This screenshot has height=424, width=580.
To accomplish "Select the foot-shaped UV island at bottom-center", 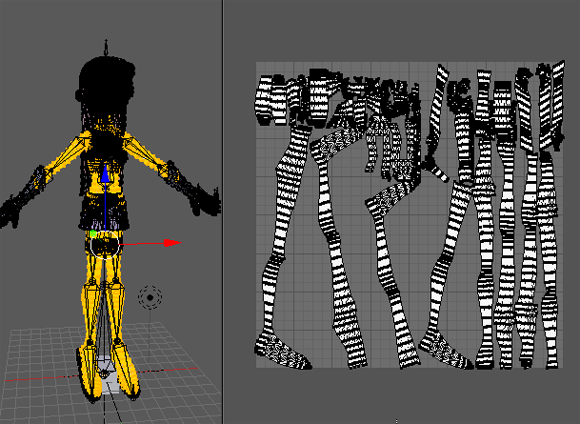I will coord(446,350).
